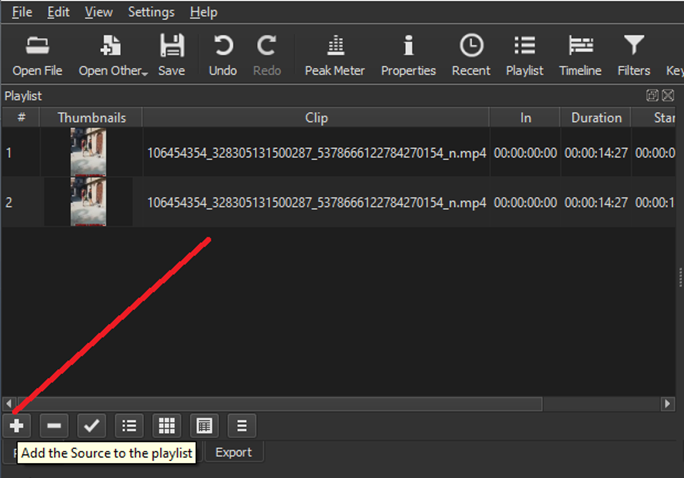Undo the last action
Image resolution: width=684 pixels, height=478 pixels.
223,55
